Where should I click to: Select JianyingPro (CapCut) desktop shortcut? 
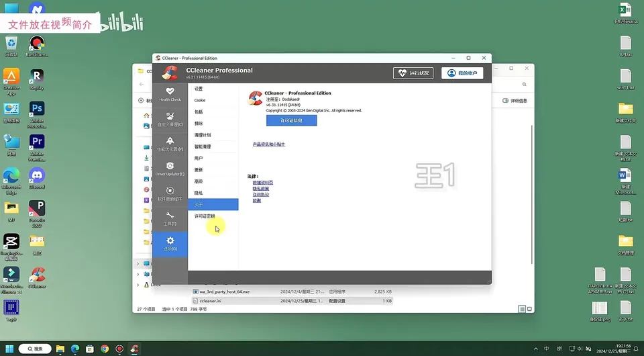[x=11, y=247]
